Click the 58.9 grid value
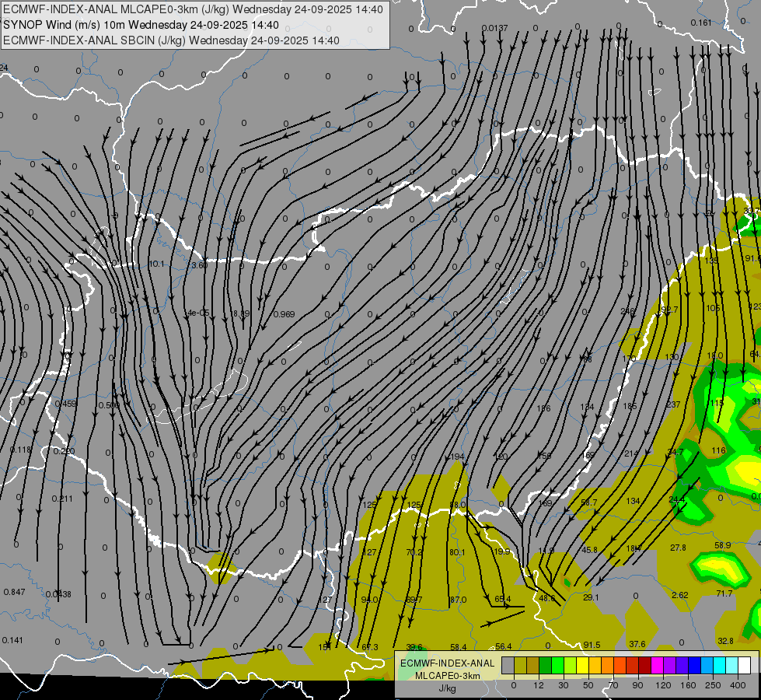The image size is (761, 700). click(x=723, y=545)
